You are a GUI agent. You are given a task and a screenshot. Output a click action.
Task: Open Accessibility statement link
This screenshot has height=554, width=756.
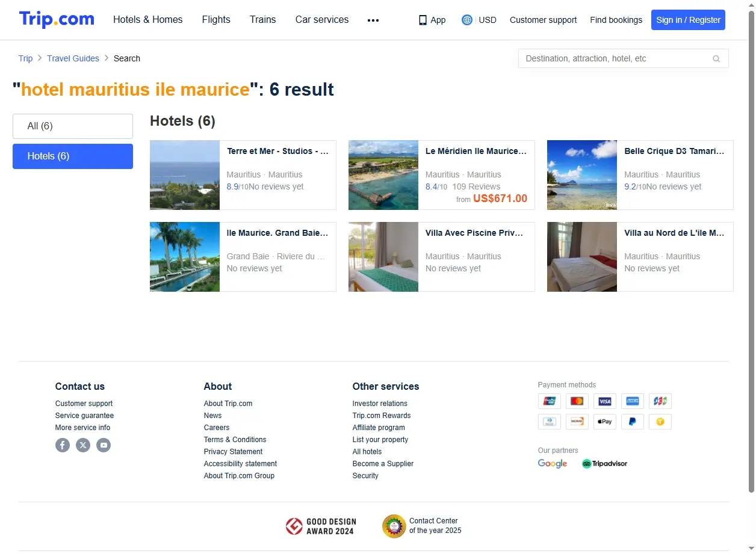[240, 464]
